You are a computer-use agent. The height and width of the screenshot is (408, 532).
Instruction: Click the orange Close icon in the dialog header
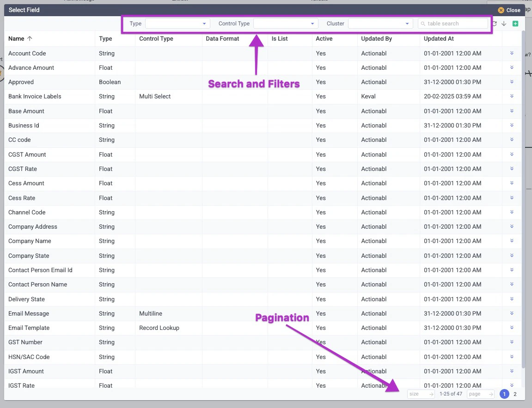click(501, 10)
